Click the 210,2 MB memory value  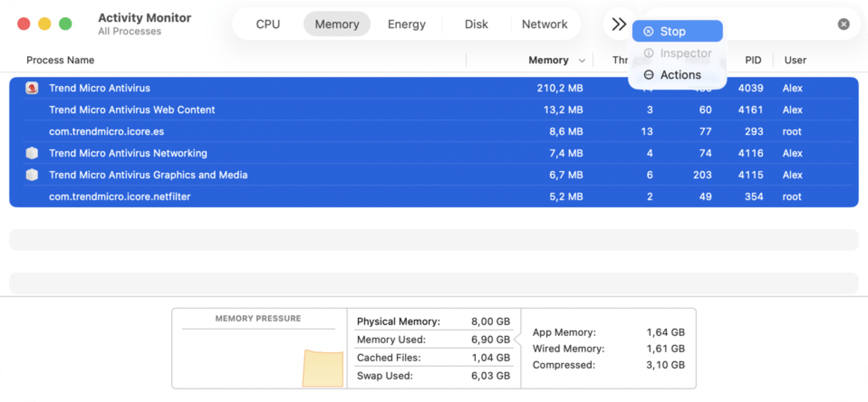(560, 88)
